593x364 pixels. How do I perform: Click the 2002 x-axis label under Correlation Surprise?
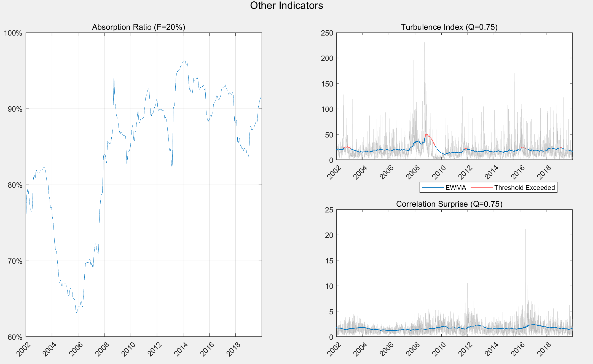334,349
